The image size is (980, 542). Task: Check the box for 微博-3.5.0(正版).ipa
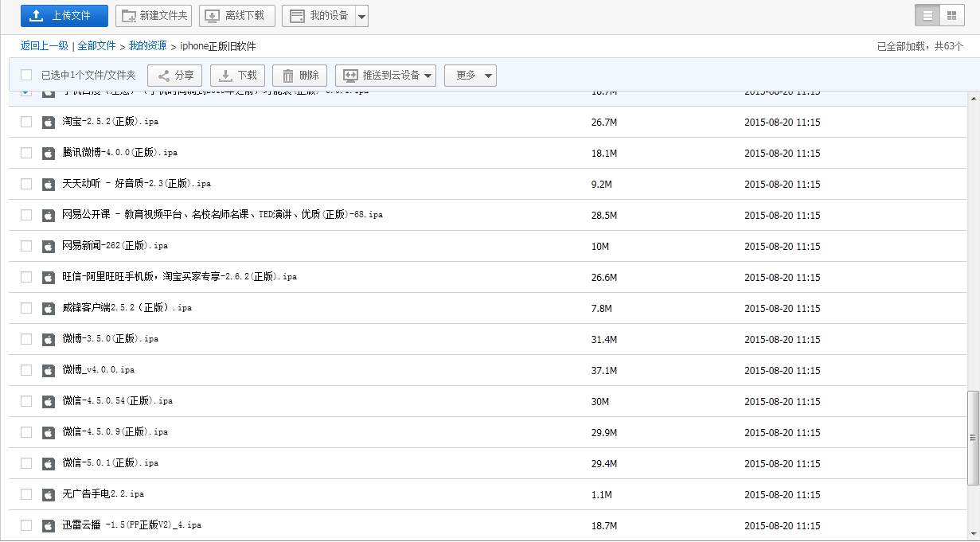pyautogui.click(x=26, y=339)
